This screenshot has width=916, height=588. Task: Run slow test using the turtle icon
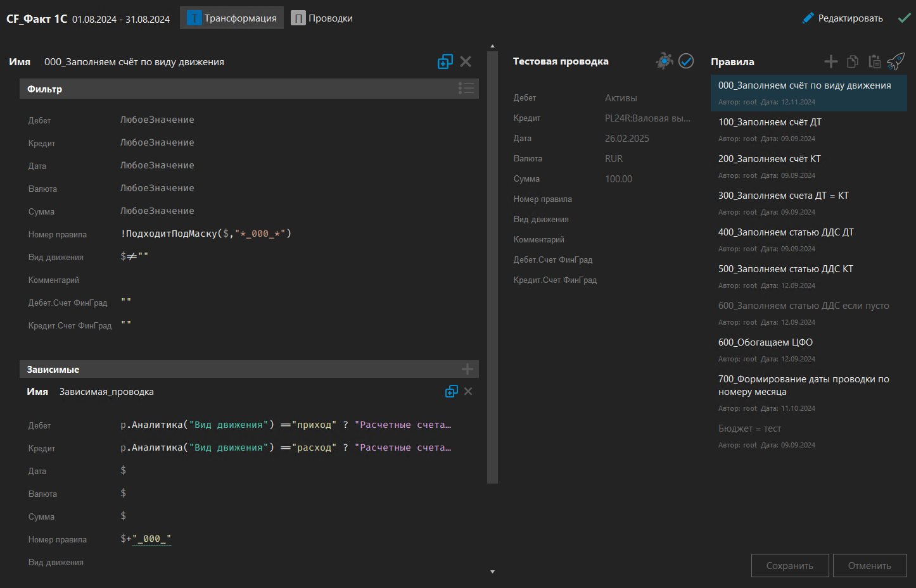click(x=665, y=61)
